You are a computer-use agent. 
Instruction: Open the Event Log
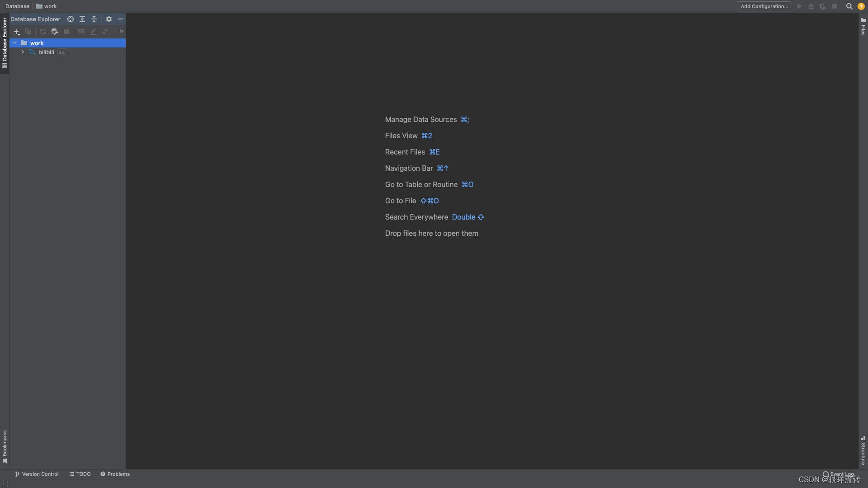pos(839,474)
